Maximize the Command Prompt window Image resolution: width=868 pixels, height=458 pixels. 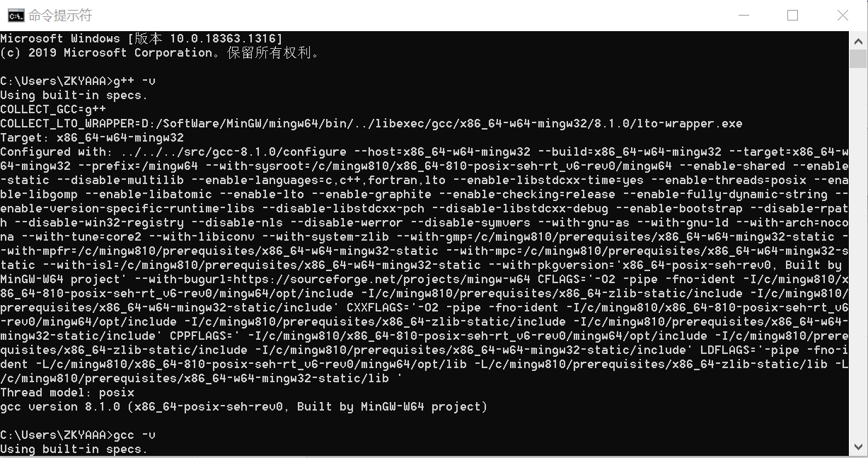click(x=793, y=15)
